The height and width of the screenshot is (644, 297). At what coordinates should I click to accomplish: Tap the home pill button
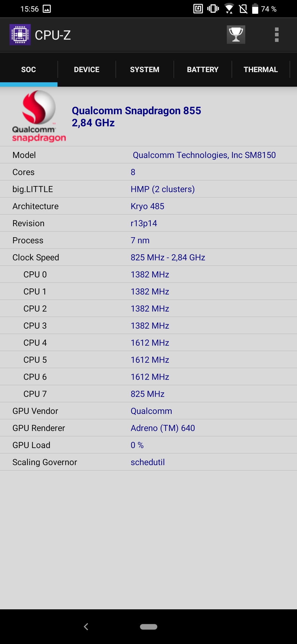148,627
